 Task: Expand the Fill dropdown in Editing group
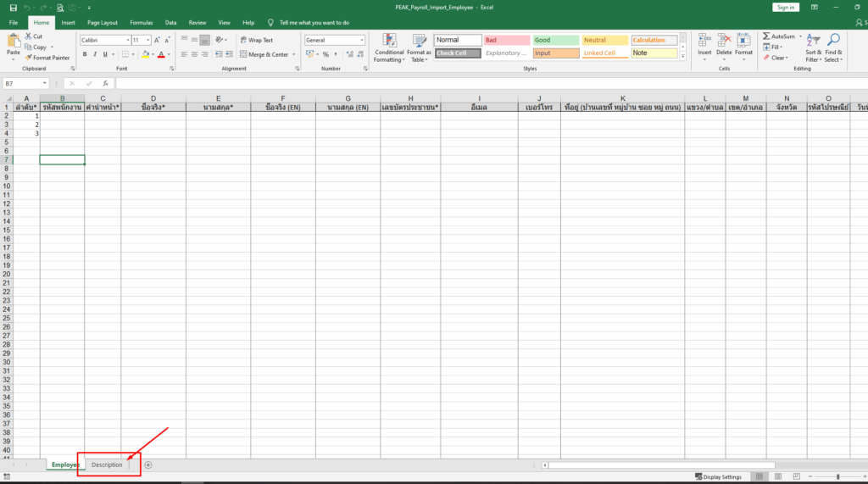pos(781,47)
